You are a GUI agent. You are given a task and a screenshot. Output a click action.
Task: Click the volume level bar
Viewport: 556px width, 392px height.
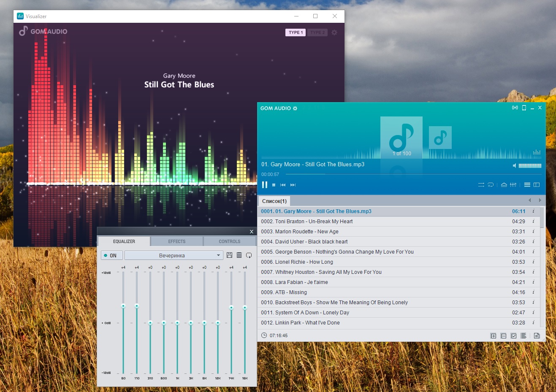coord(529,166)
